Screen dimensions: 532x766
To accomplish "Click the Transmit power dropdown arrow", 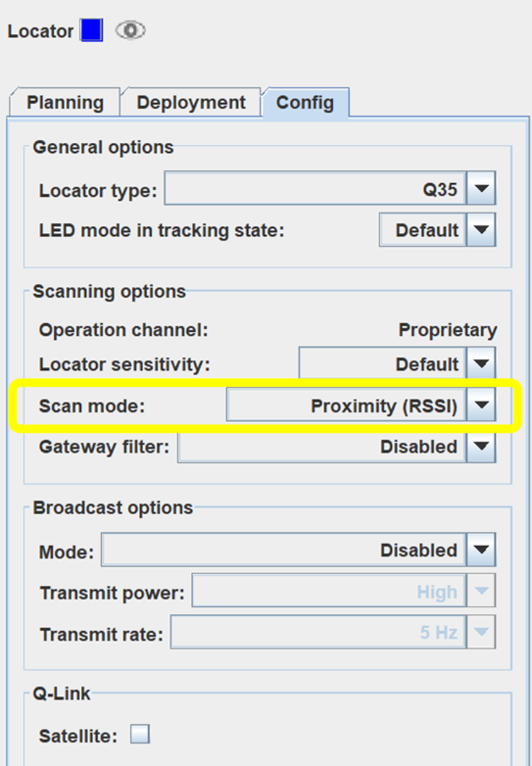I will (x=481, y=591).
